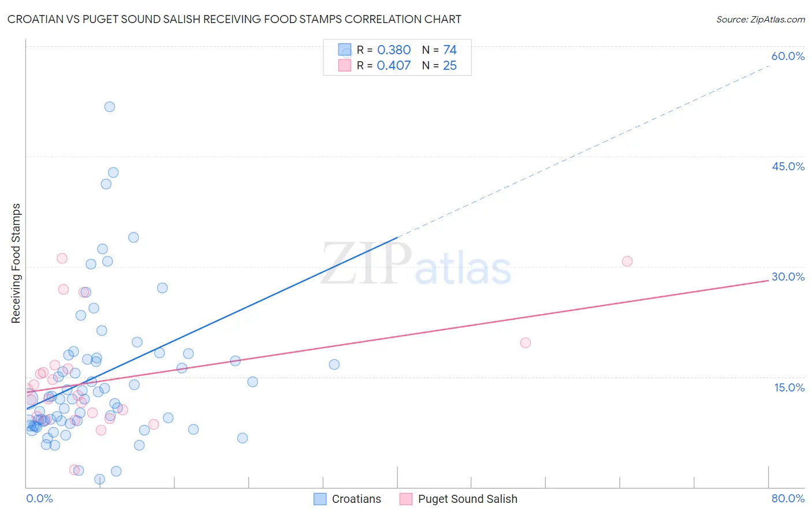The width and height of the screenshot is (812, 515).
Task: Click the Croatians blue legend swatch
Action: point(320,499)
